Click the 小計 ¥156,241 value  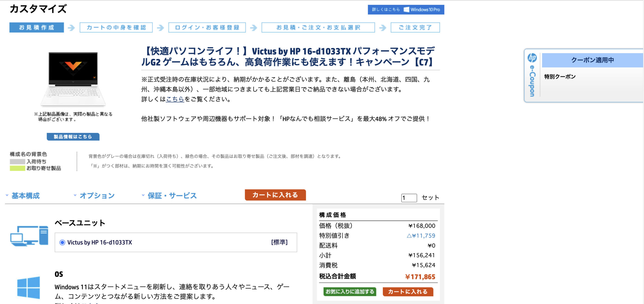click(422, 255)
